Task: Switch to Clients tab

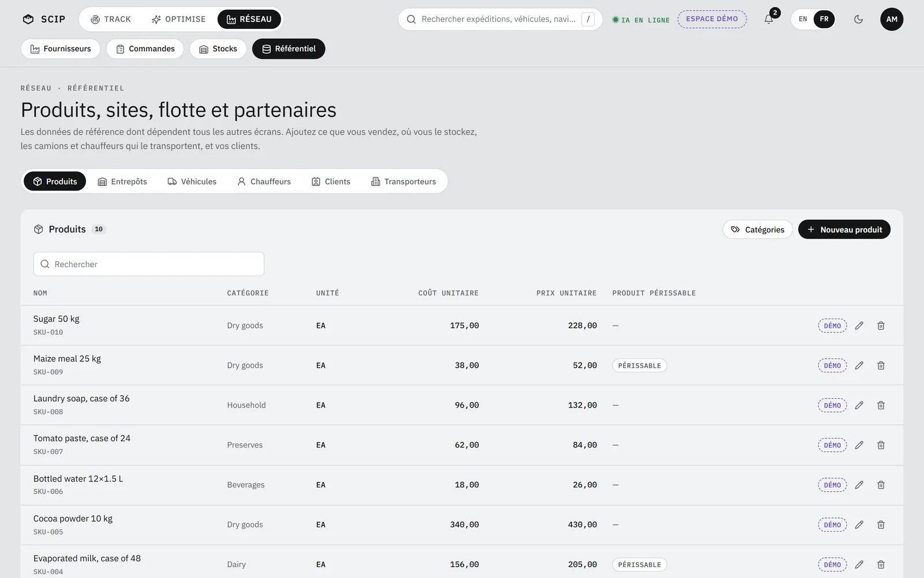Action: click(331, 181)
